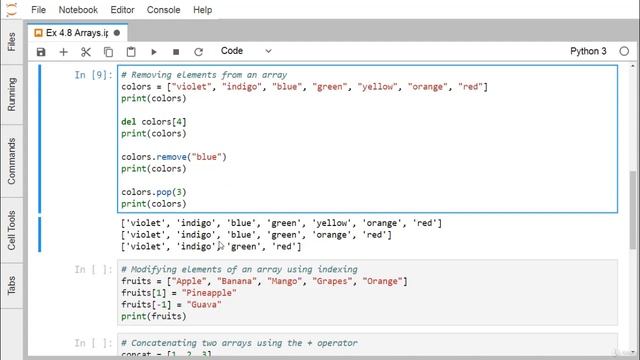The height and width of the screenshot is (360, 640).
Task: Open the Console menu
Action: point(163,10)
